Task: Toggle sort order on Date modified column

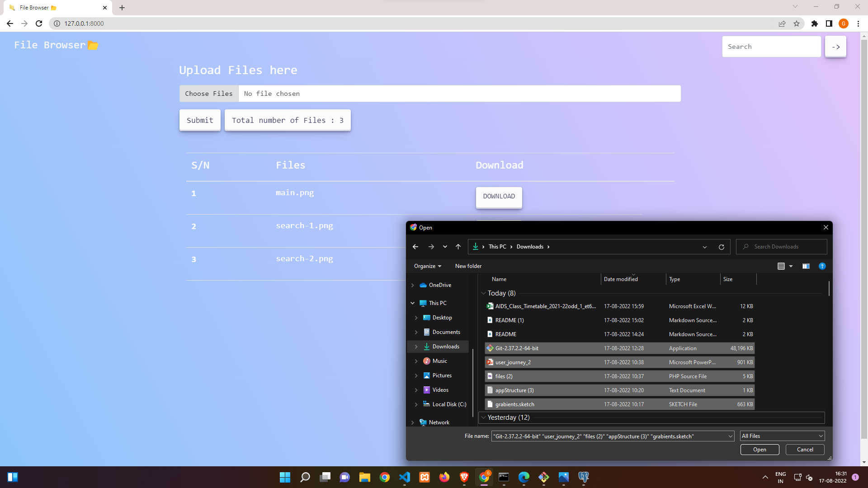Action: tap(620, 279)
